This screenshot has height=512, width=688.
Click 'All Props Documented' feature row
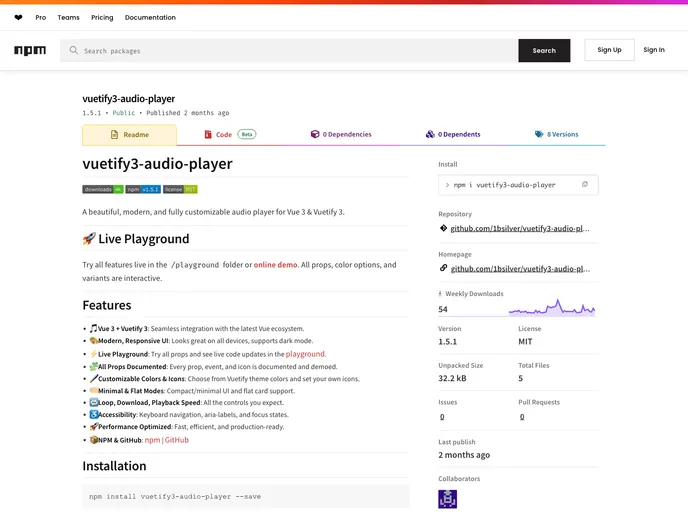point(213,366)
